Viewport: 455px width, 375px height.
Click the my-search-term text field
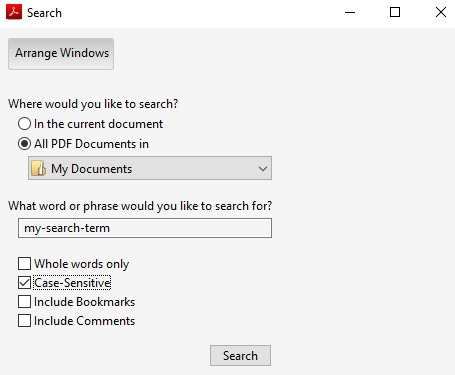(x=145, y=228)
